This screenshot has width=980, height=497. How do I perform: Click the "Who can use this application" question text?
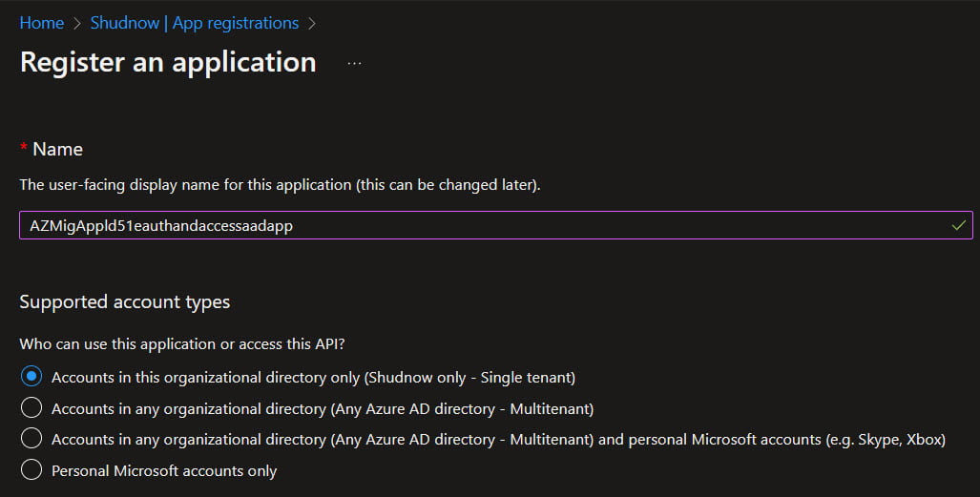coord(182,343)
